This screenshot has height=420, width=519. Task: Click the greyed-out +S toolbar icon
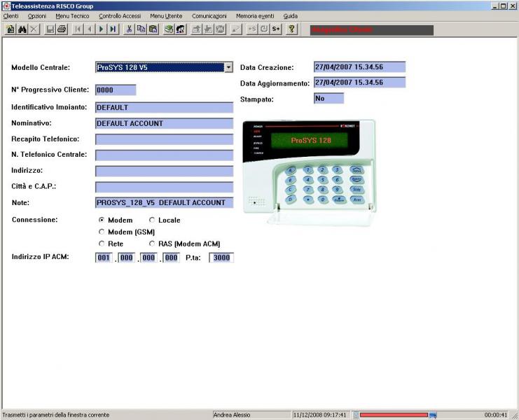252,29
